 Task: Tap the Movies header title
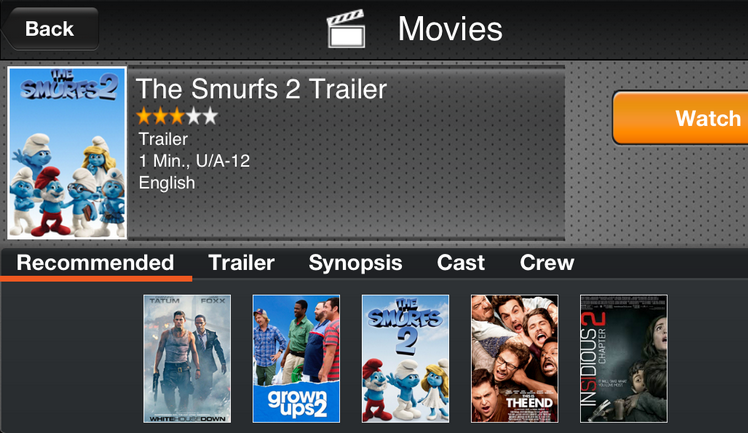click(x=450, y=29)
